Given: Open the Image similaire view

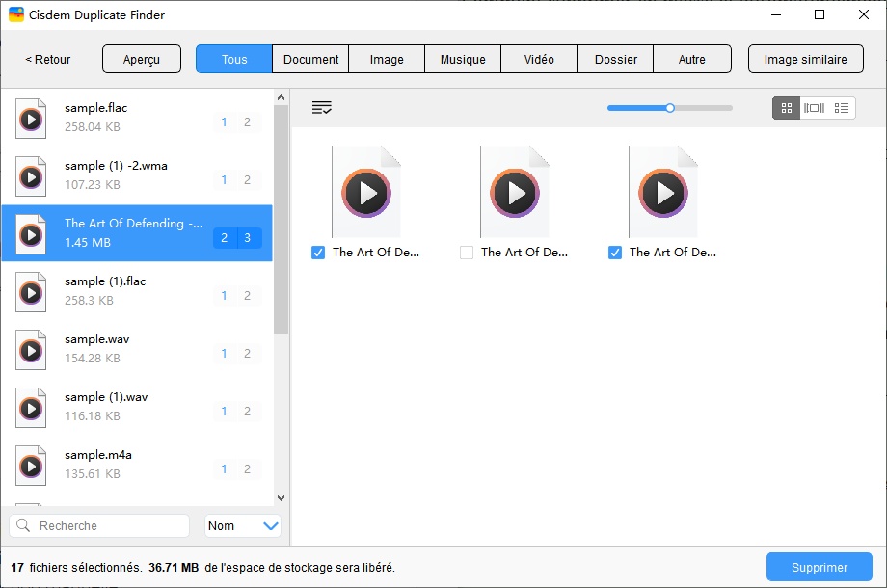Looking at the screenshot, I should click(x=805, y=60).
